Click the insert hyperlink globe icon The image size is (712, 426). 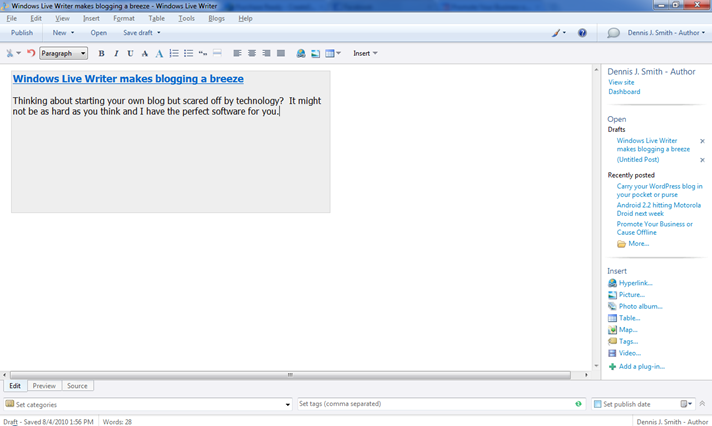tap(301, 53)
